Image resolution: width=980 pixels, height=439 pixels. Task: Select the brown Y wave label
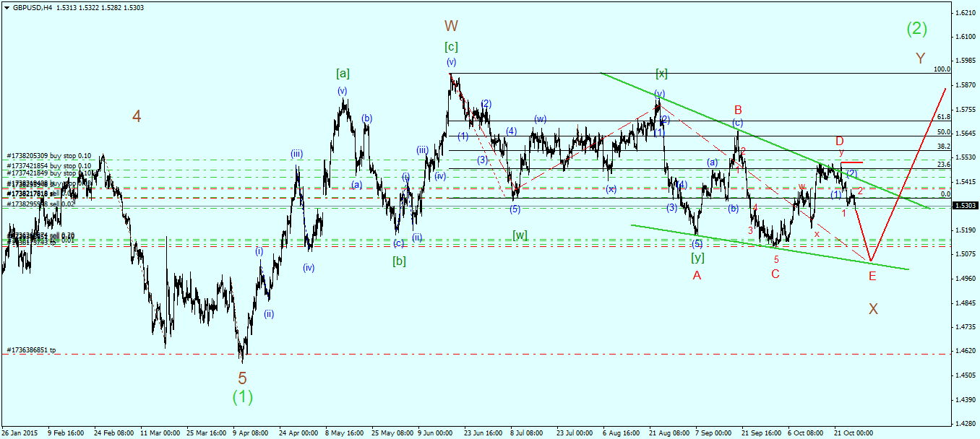pyautogui.click(x=920, y=58)
